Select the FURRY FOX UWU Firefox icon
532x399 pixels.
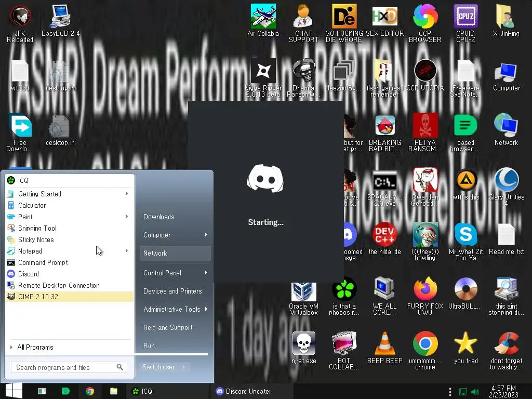425,296
